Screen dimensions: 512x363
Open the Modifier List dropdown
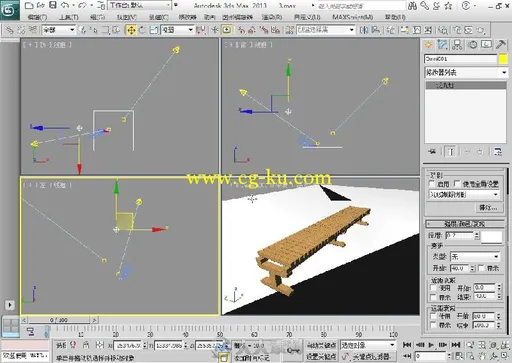point(466,72)
